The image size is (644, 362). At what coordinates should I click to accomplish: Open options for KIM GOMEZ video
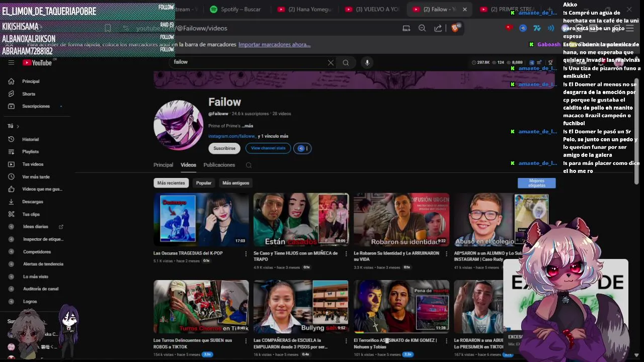pos(446,341)
